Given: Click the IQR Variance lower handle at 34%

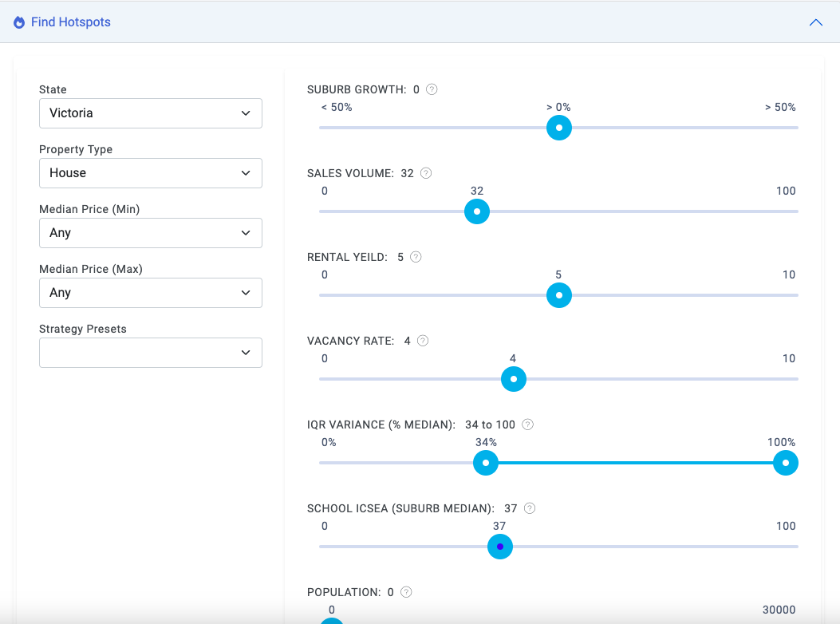Looking at the screenshot, I should coord(486,463).
